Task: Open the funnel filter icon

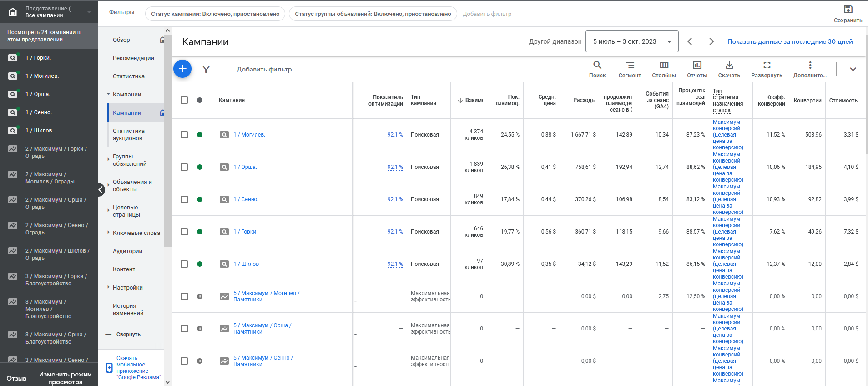Action: tap(206, 69)
